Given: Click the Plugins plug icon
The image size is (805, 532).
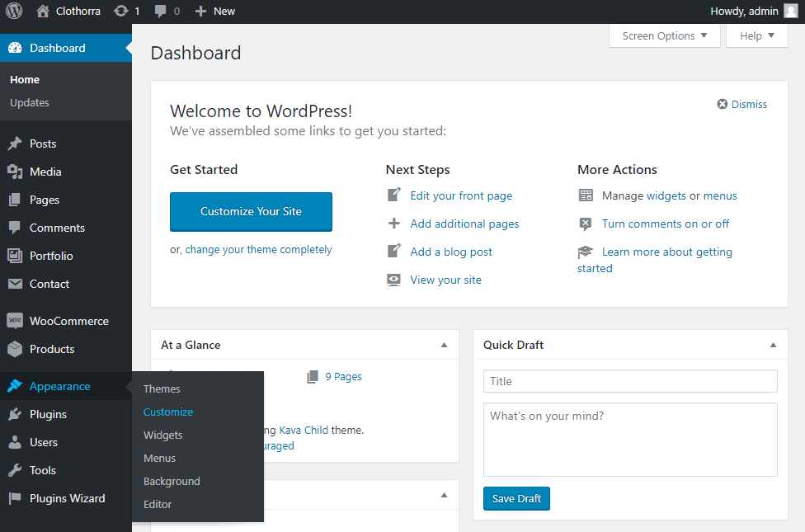Looking at the screenshot, I should [15, 414].
